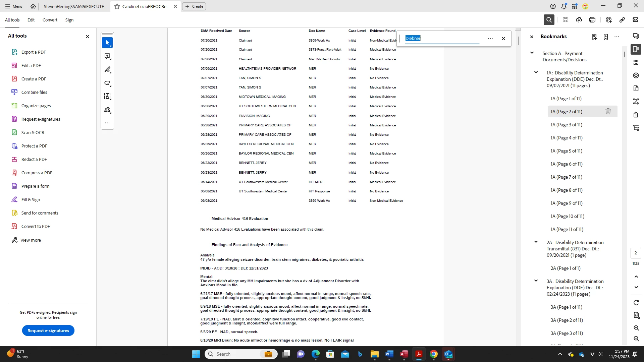Open page thumbnails panel in right rail
This screenshot has width=644, height=362.
coord(636,62)
